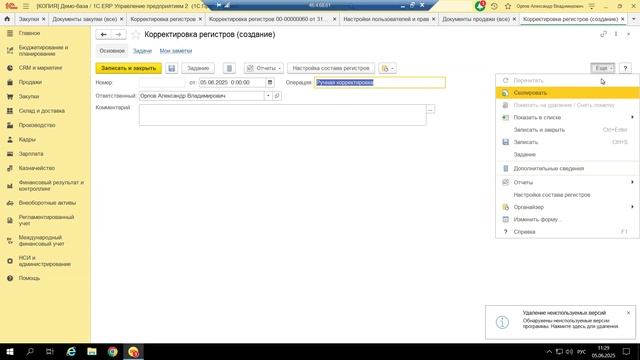Click the Комментарий text area
This screenshot has width=640, height=360.
(282, 115)
